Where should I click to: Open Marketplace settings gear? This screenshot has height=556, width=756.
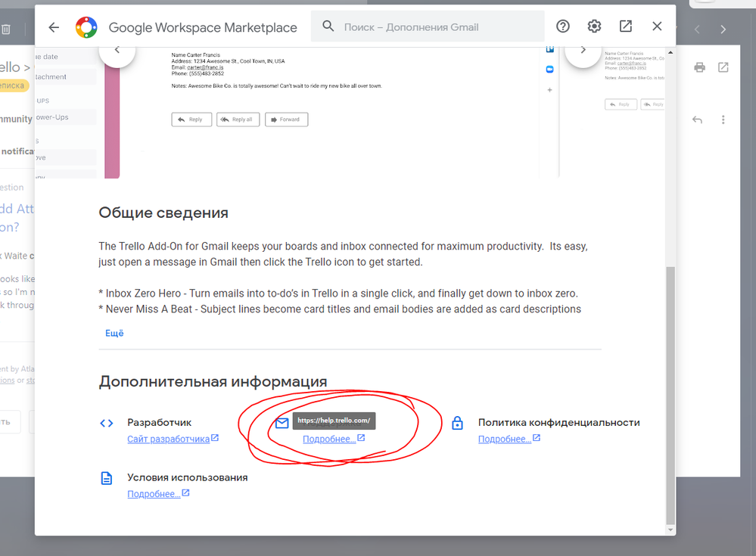click(594, 26)
